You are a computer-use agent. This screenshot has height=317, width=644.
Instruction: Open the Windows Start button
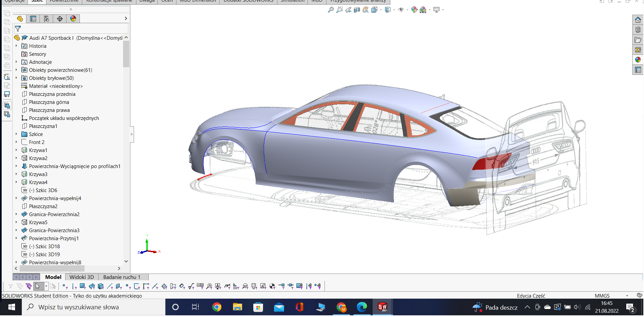pyautogui.click(x=11, y=307)
